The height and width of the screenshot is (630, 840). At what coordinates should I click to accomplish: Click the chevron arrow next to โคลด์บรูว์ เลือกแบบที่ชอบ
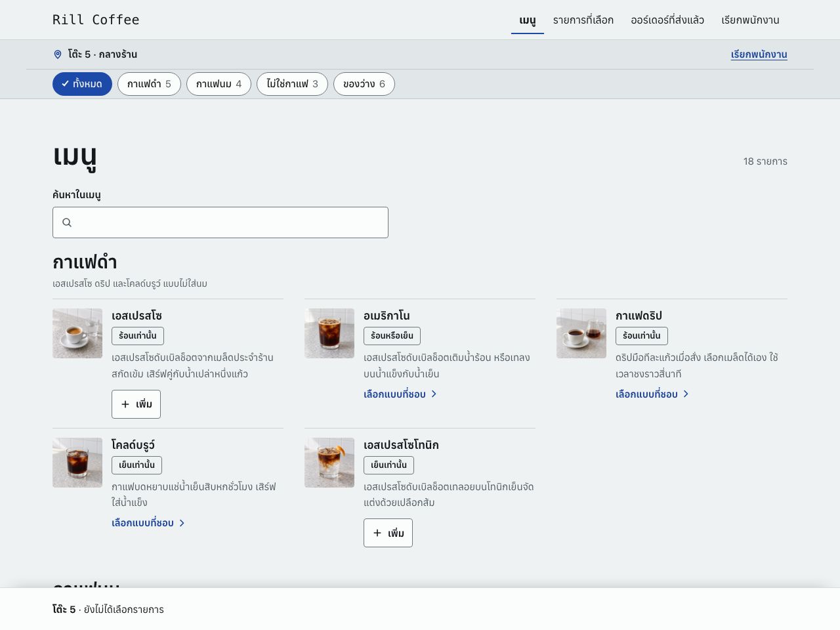182,523
